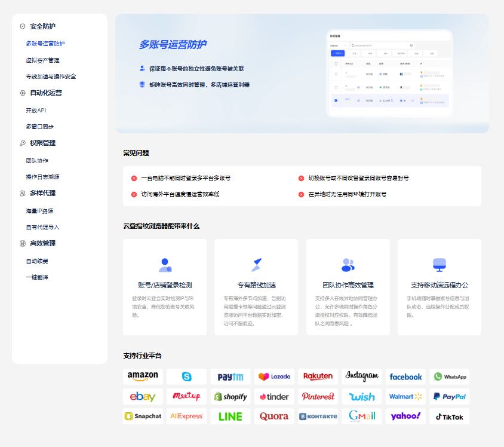The image size is (504, 447).
Task: Open 专线加速与操作安全 in the sidebar
Action: 51,76
